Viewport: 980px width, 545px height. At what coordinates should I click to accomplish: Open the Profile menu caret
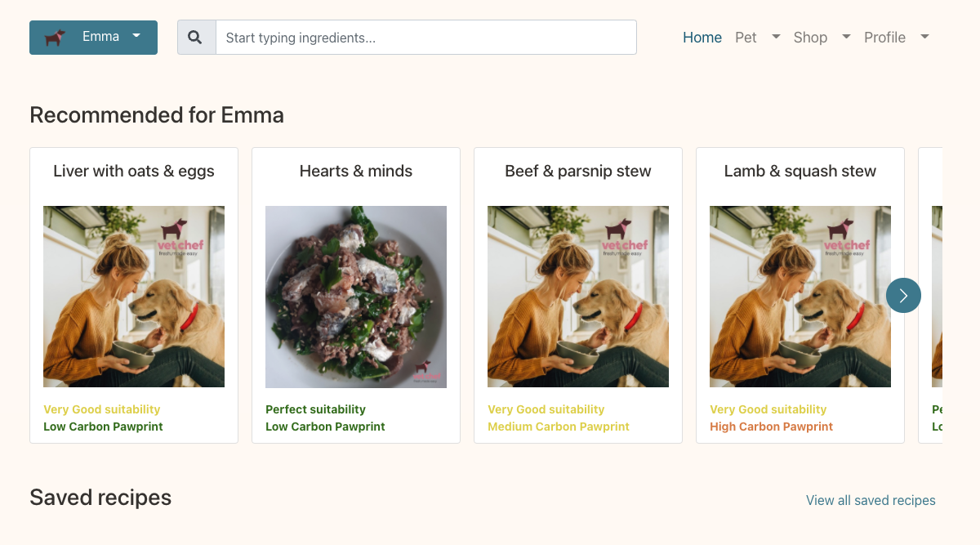pyautogui.click(x=924, y=37)
